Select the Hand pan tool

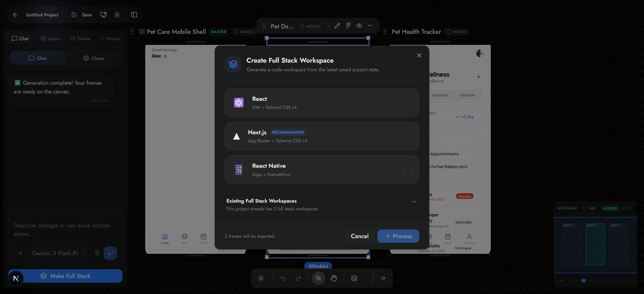click(334, 278)
